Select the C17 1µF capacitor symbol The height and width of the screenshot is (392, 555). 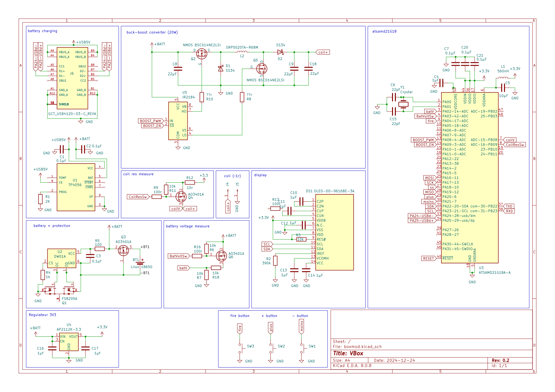click(x=85, y=348)
